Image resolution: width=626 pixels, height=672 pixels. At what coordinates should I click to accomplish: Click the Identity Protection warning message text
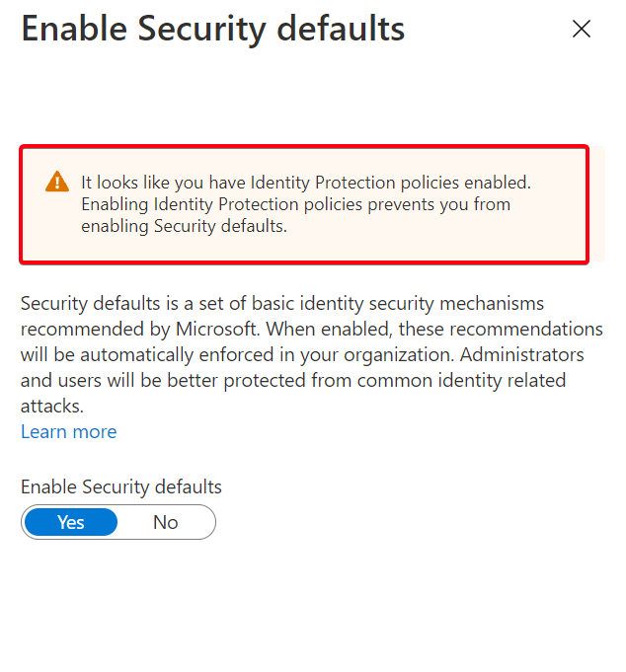306,204
